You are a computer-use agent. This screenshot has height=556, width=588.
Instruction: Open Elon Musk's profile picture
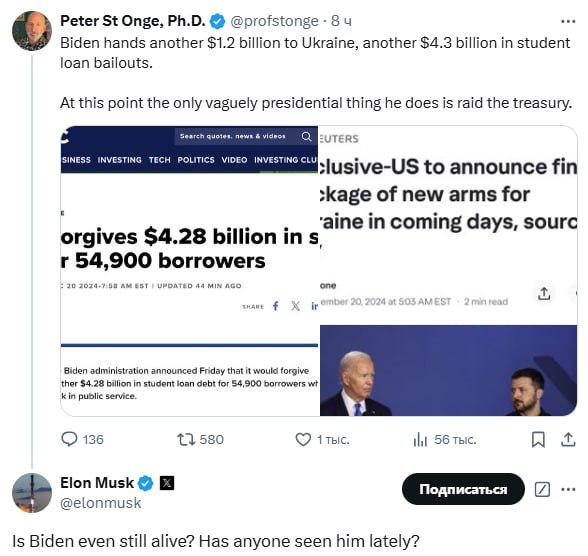(32, 493)
